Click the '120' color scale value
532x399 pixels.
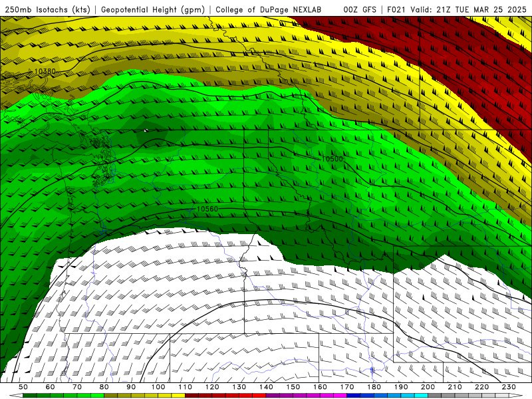coord(212,387)
